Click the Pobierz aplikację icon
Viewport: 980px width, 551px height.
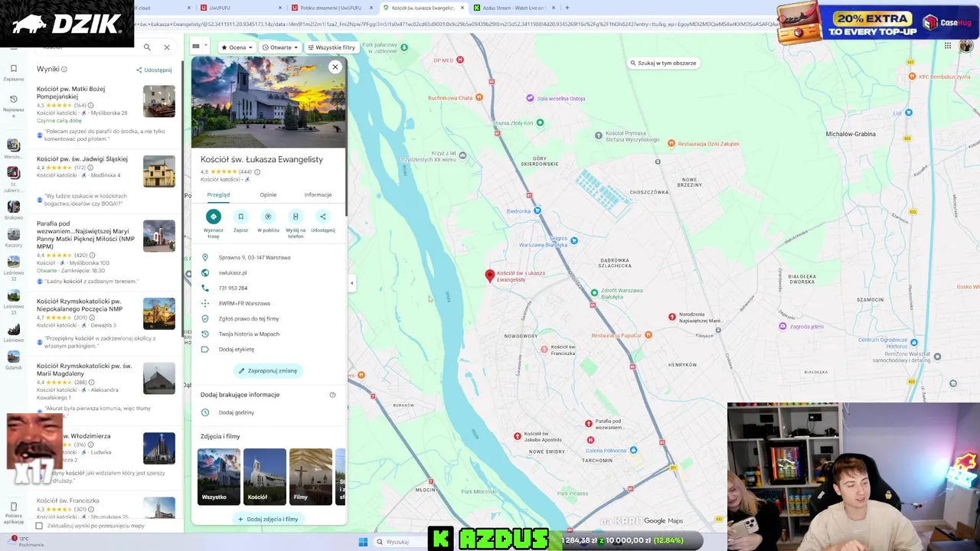pyautogui.click(x=13, y=513)
